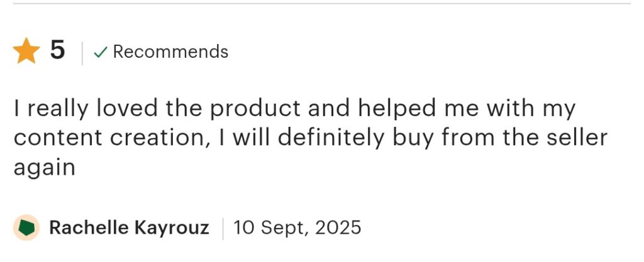
Task: Click the first line of the review text
Action: (x=294, y=109)
